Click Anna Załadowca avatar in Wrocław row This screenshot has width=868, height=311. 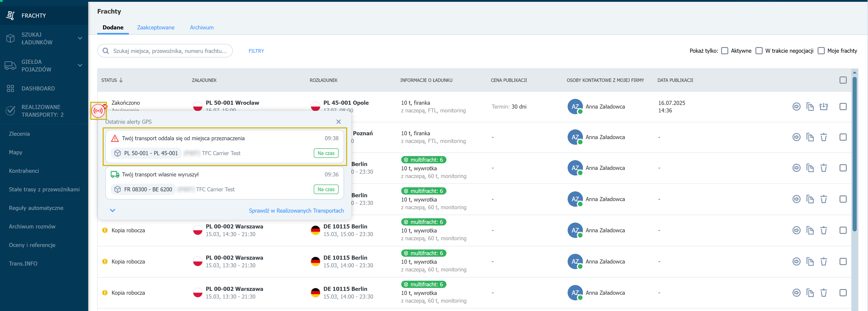(575, 107)
